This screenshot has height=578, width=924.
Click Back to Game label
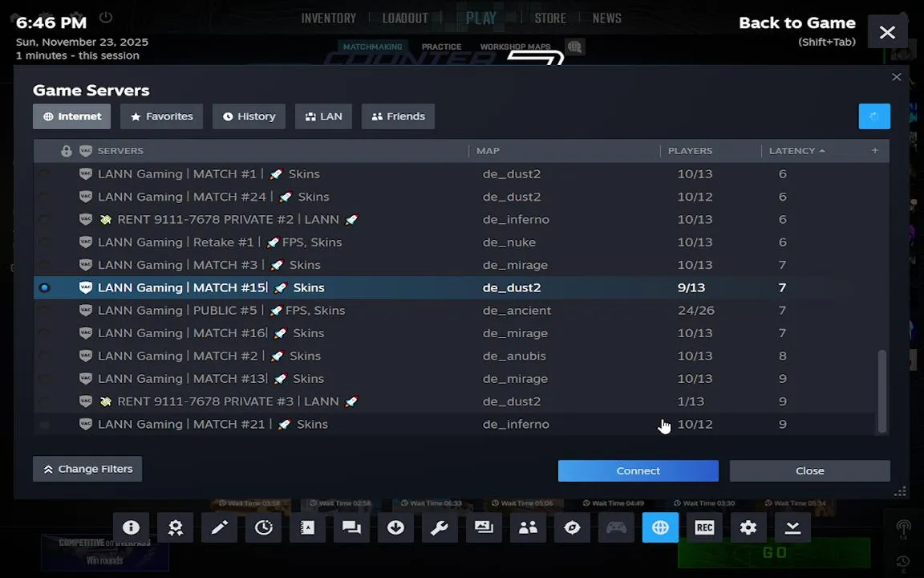(796, 23)
